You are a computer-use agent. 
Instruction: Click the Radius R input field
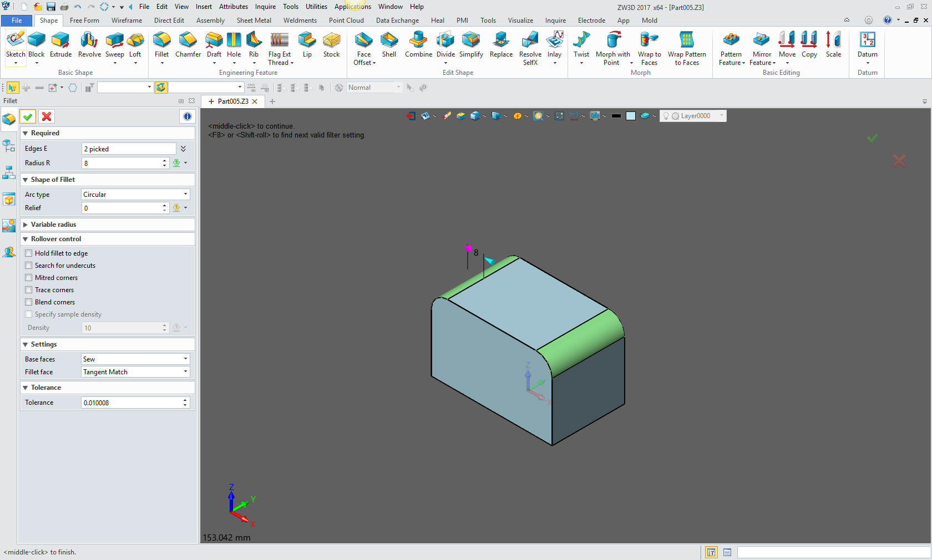(x=121, y=163)
